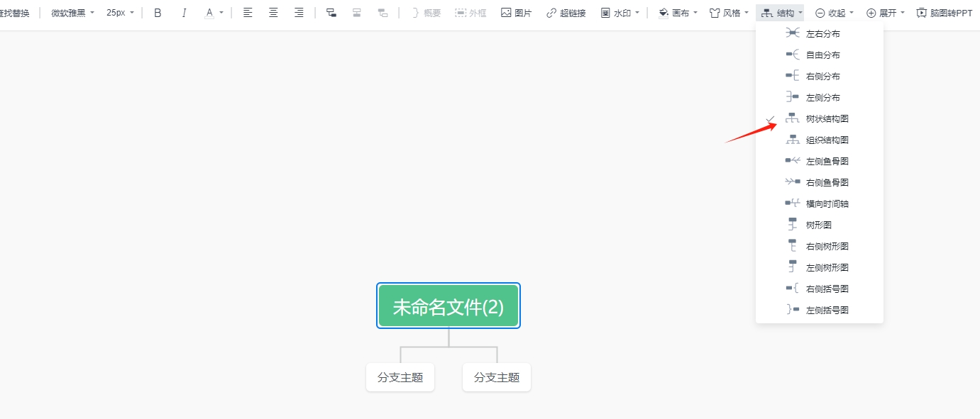Select the 组织结构图 layout option
This screenshot has height=419, width=980.
click(x=823, y=139)
